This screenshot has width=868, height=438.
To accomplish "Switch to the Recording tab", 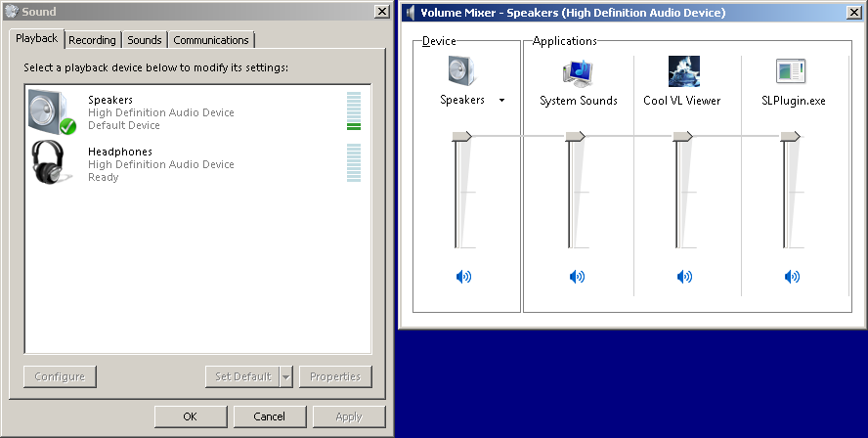I will click(93, 40).
